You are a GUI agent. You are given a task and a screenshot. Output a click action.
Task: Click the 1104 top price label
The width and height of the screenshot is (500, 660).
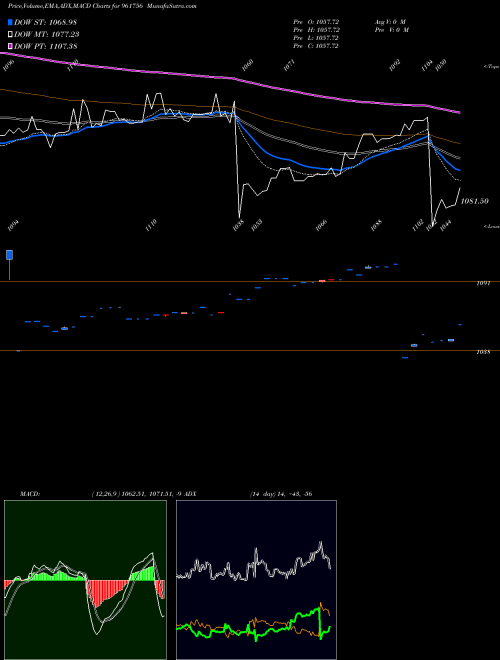pos(427,65)
